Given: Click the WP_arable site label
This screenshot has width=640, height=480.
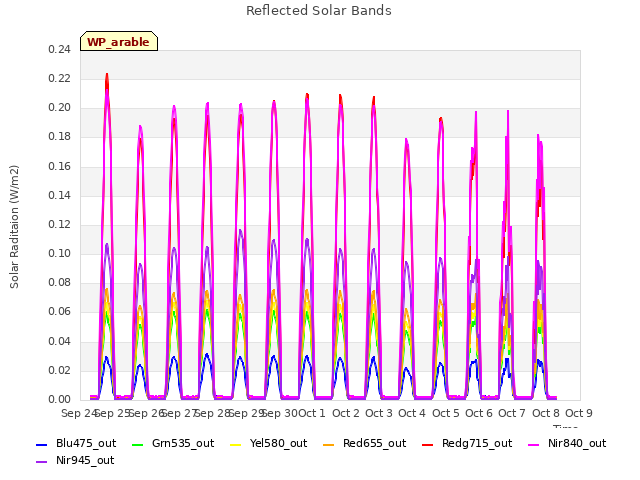Looking at the screenshot, I should [119, 42].
